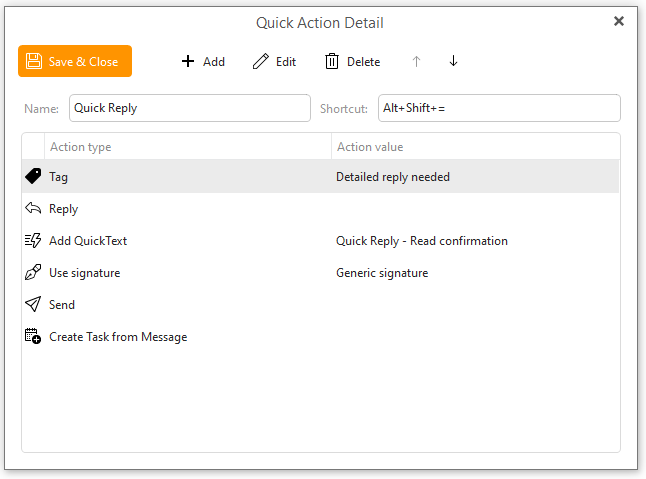The image size is (646, 479).
Task: Click the Tag action icon
Action: [x=33, y=176]
